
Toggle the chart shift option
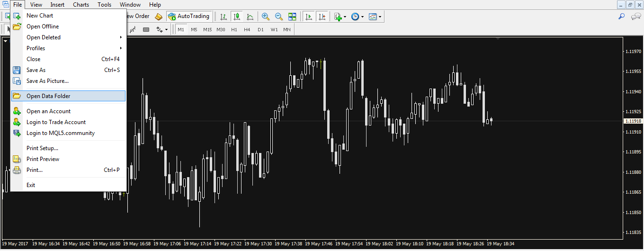tap(322, 17)
